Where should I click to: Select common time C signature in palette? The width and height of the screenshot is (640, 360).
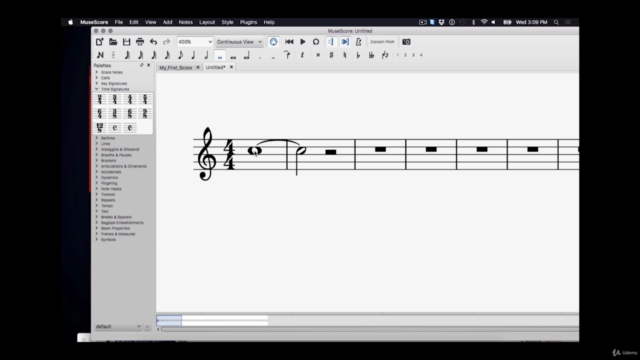pos(115,128)
